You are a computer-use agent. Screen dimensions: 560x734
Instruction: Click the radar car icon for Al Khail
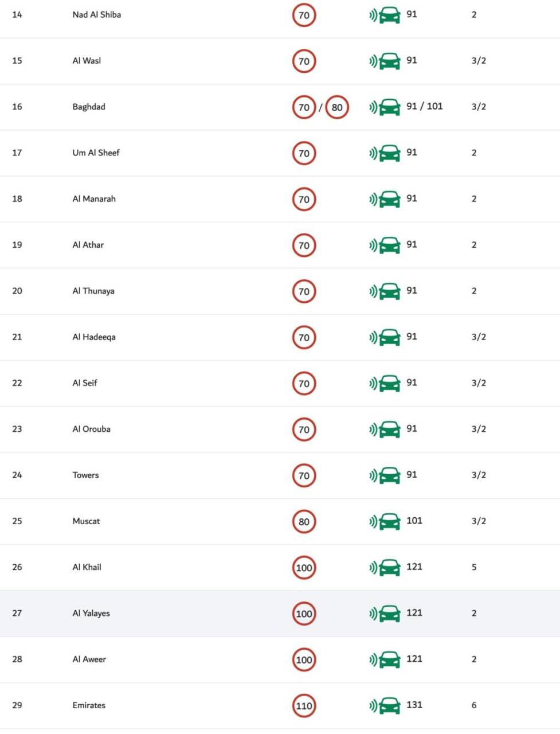385,567
